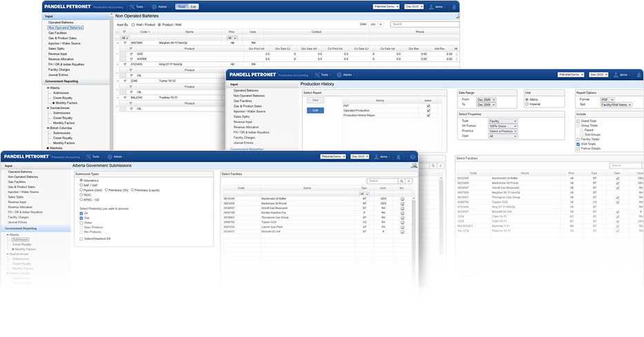Open Admin menu in Non Operated Batteries window

160,7
